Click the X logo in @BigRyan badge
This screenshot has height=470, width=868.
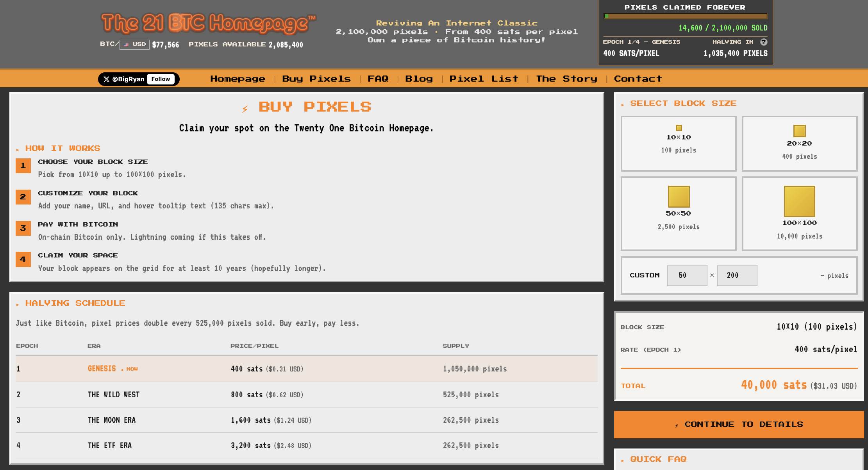(106, 79)
